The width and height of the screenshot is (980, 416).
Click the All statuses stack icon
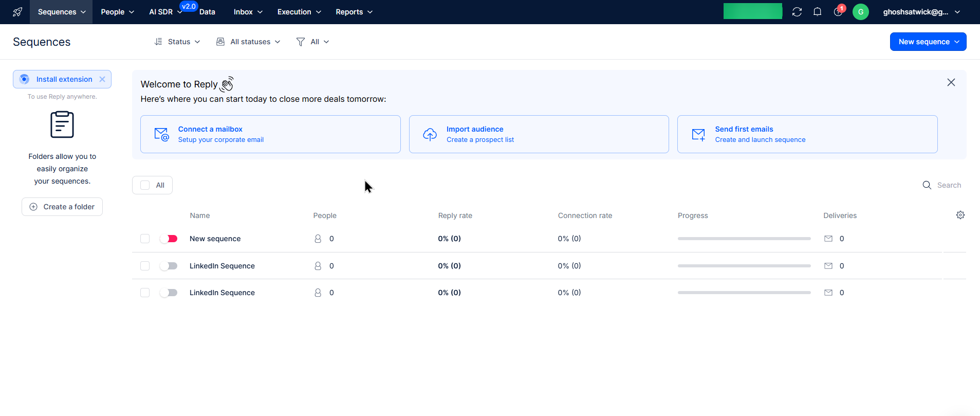coord(220,42)
